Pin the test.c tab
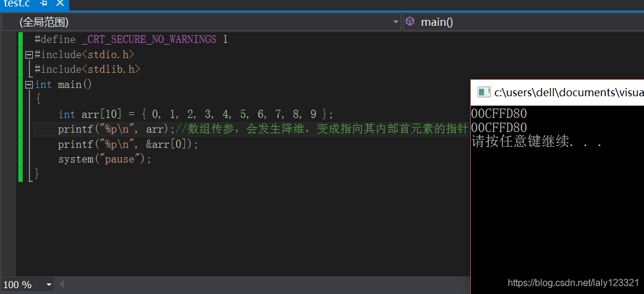644x294 pixels. coord(44,4)
